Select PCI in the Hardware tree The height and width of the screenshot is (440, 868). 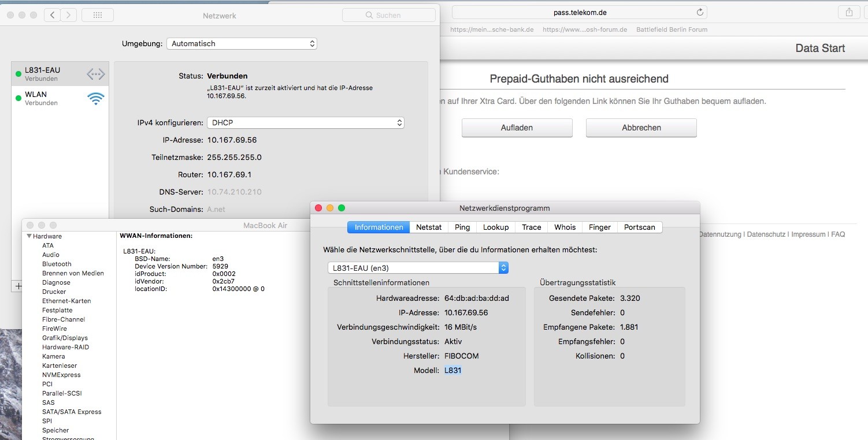point(47,384)
